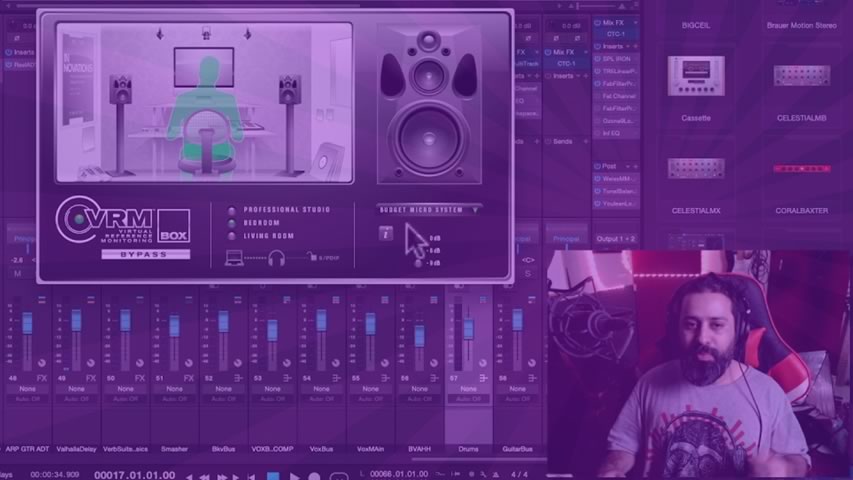The width and height of the screenshot is (853, 480).
Task: Add an insert with the Inserts plus
Action: coord(635,47)
